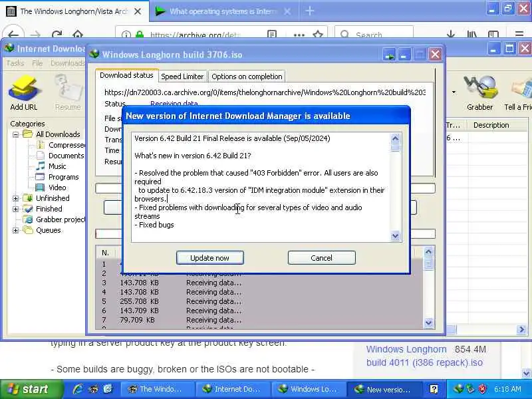This screenshot has height=399, width=532.
Task: Click the Update now button
Action: (209, 258)
